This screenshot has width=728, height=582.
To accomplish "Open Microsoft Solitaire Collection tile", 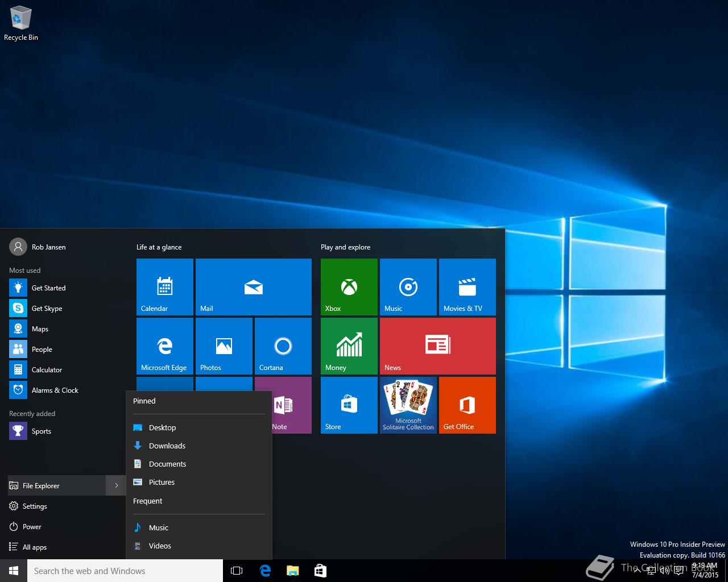I will 408,405.
